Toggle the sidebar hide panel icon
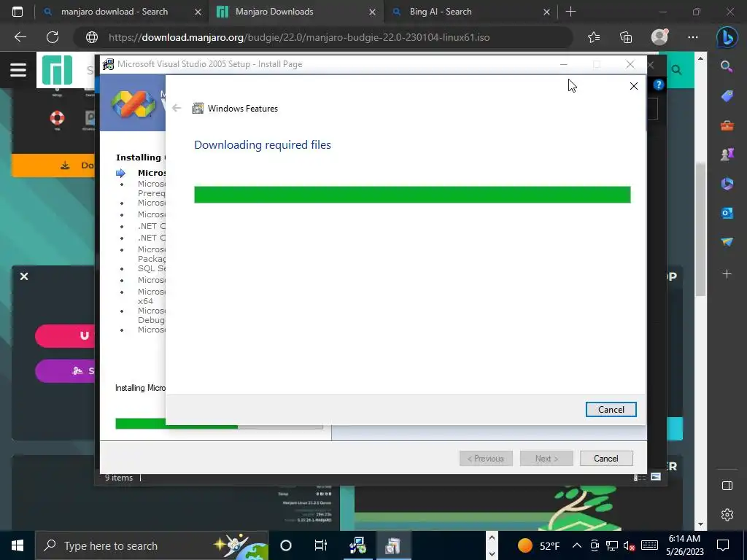Viewport: 747px width, 560px height. click(x=727, y=485)
